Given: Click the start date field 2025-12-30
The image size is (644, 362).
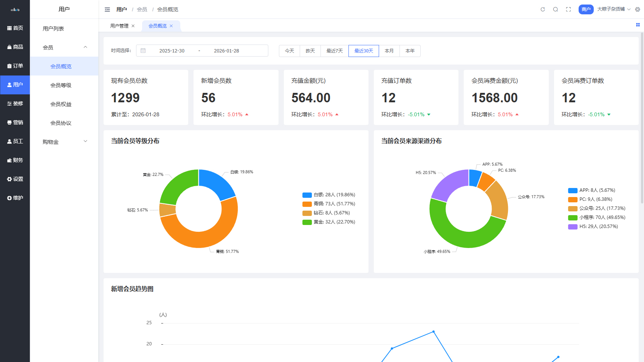Looking at the screenshot, I should 172,51.
